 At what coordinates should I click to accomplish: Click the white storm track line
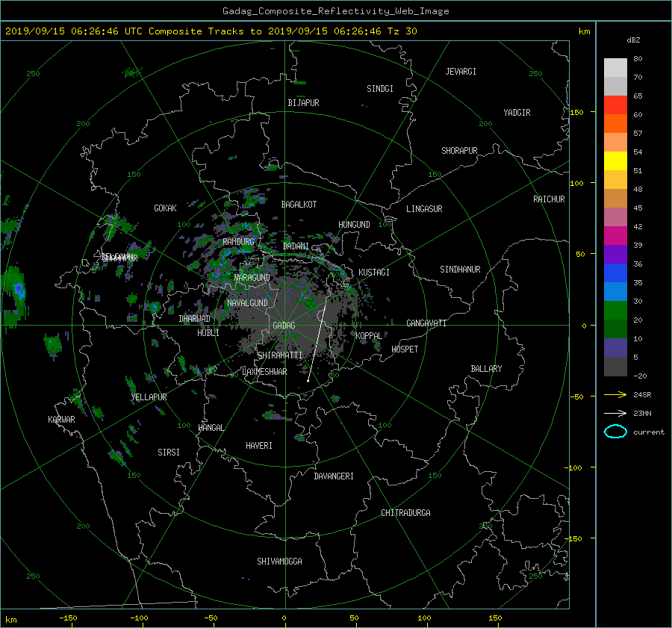point(317,343)
